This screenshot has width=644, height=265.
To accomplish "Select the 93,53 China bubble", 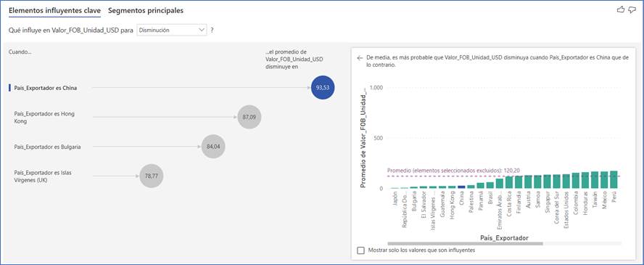I will tap(323, 88).
